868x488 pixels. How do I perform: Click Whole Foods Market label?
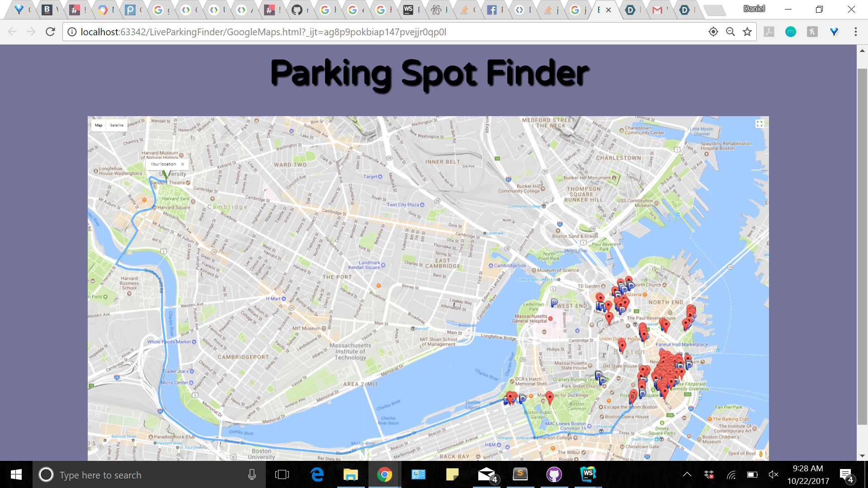pos(172,342)
